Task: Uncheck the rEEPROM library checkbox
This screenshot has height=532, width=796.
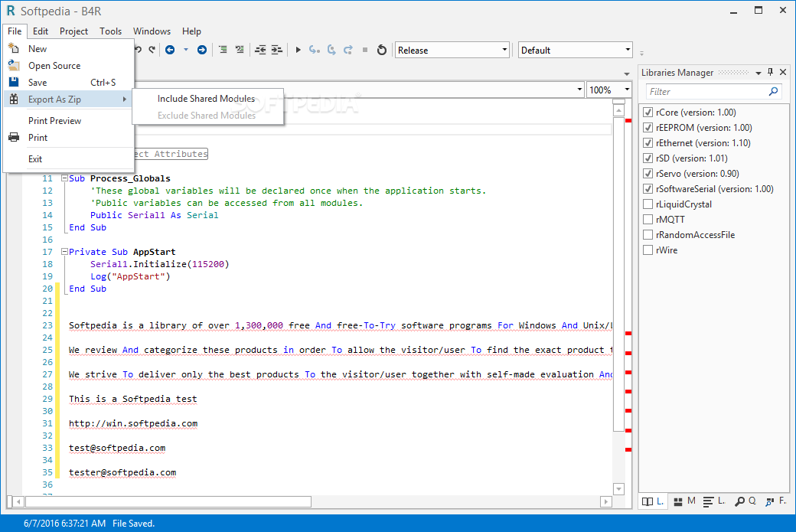Action: click(648, 127)
